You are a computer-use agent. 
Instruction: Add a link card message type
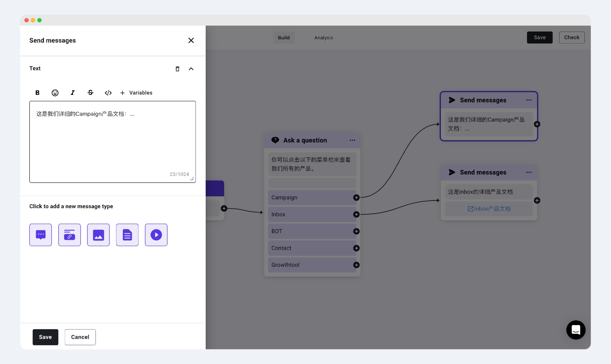(x=69, y=235)
